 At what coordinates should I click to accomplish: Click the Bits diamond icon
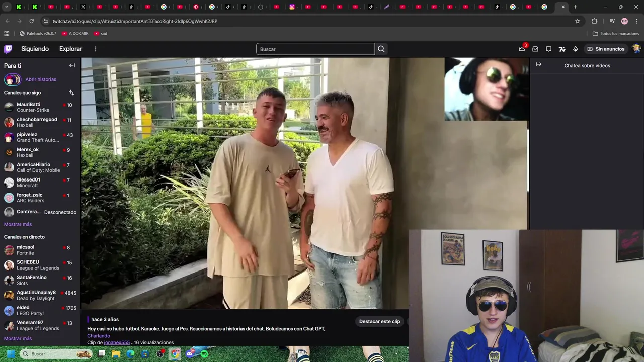click(x=576, y=49)
